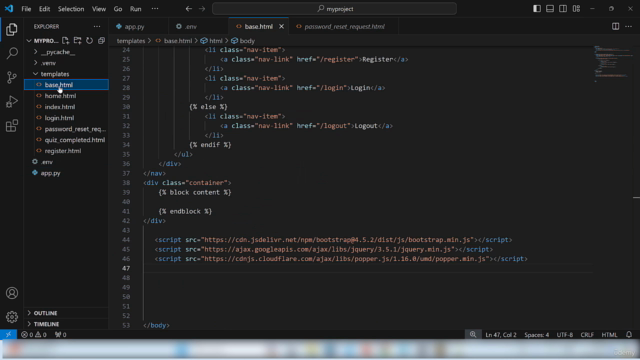Open Explorer views and more actions menu
The height and width of the screenshot is (360, 640).
pyautogui.click(x=97, y=27)
